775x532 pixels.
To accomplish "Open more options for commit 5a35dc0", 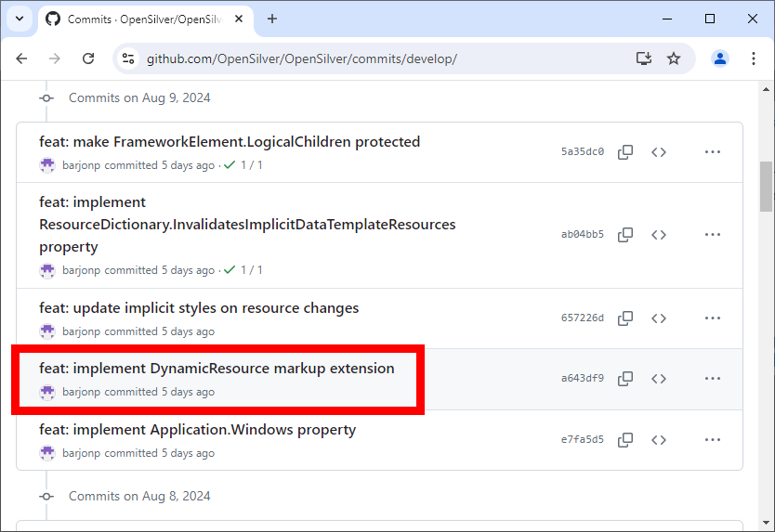I will 712,152.
